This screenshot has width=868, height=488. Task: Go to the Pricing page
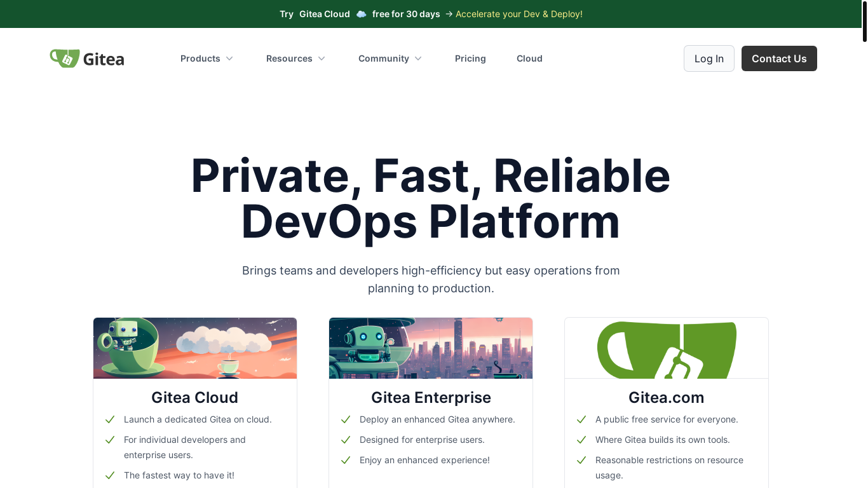coord(470,58)
